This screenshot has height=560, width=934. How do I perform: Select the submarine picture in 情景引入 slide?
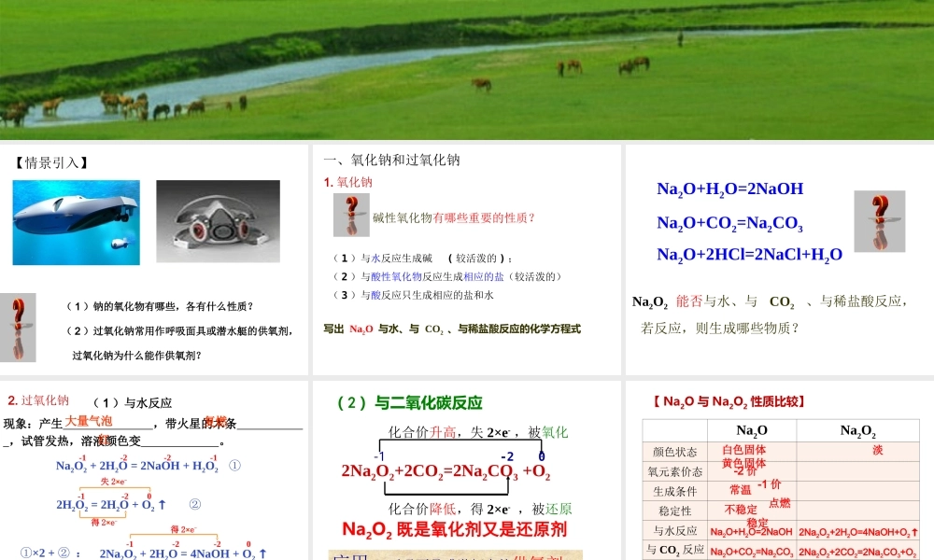click(x=77, y=222)
